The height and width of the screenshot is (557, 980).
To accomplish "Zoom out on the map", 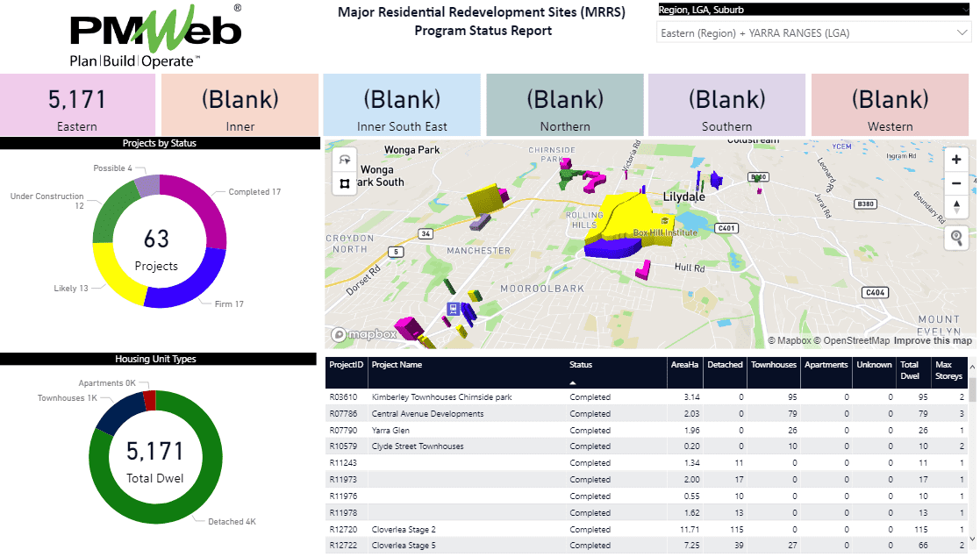I will click(x=956, y=184).
